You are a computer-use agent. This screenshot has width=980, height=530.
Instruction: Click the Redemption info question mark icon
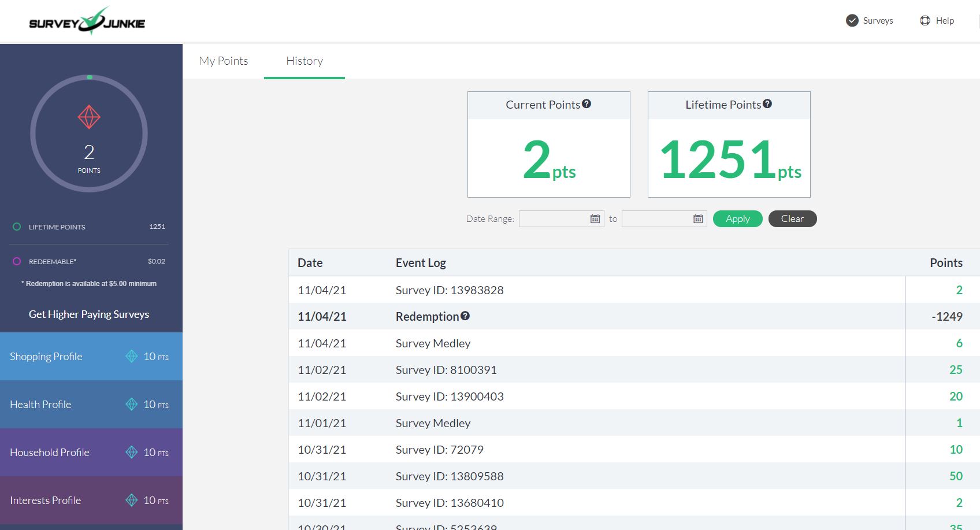point(465,316)
